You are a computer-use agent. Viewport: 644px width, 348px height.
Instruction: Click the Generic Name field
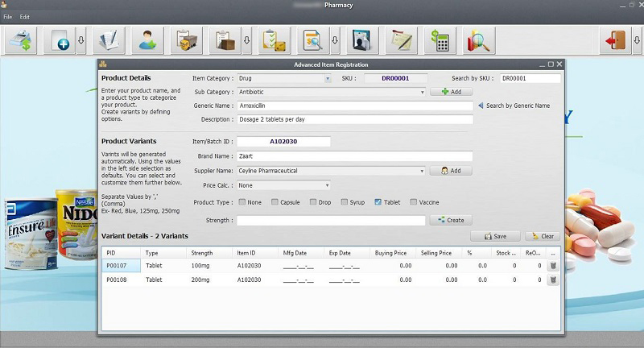355,106
